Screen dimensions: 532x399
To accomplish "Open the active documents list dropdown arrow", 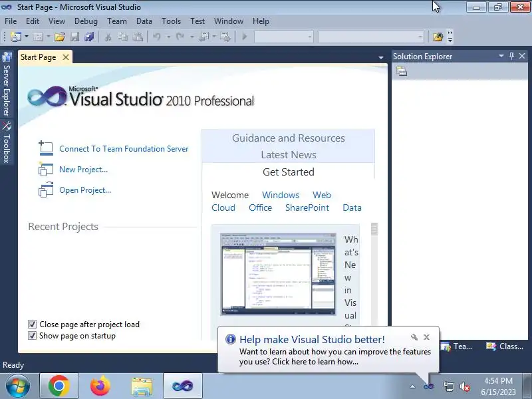I will pos(381,58).
